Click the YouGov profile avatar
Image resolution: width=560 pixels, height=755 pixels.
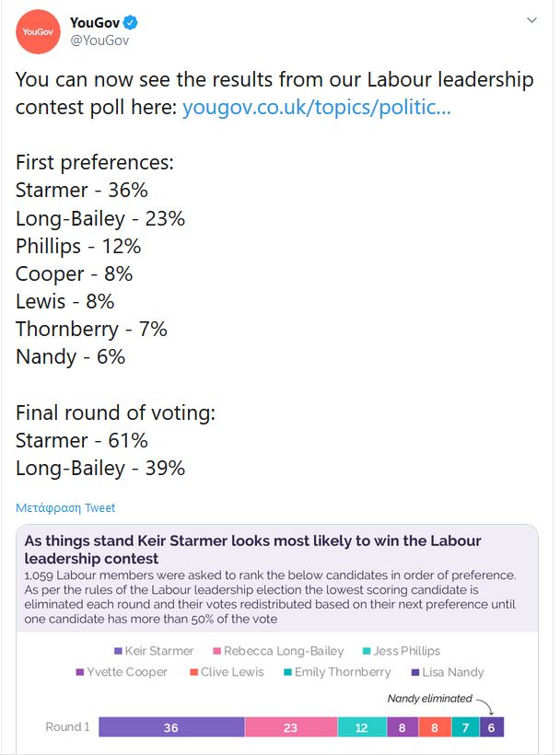point(38,32)
